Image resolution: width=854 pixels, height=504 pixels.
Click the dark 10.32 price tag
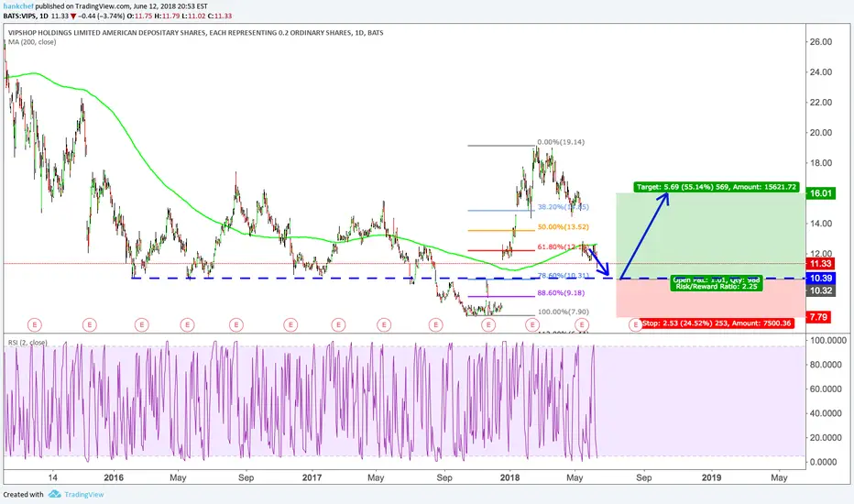coord(821,290)
